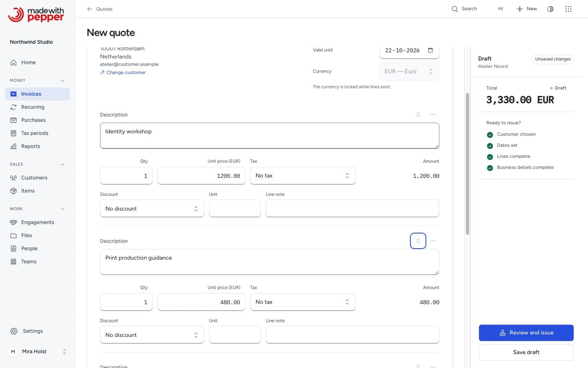The width and height of the screenshot is (588, 368).
Task: Collapse the MONEY section
Action: click(x=62, y=81)
